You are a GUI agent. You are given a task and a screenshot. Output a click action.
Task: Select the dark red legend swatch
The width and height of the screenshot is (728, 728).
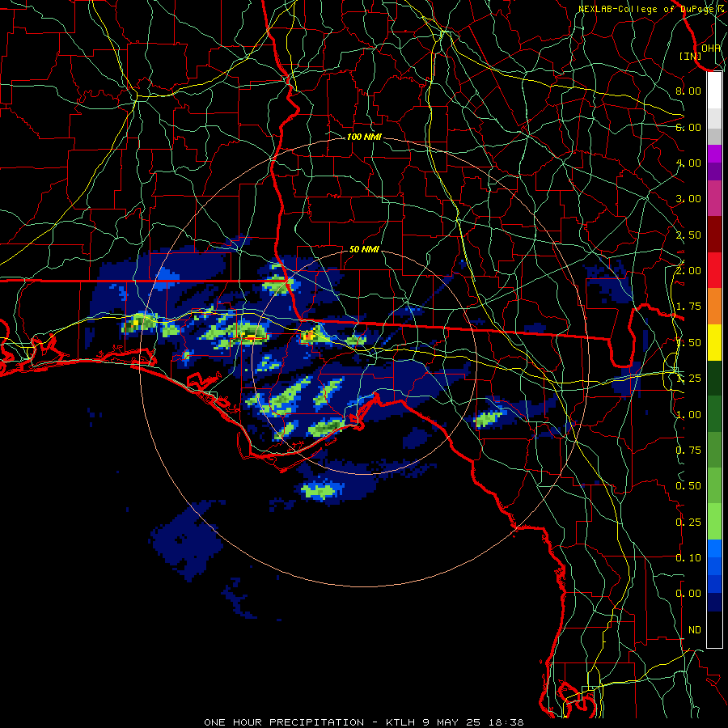(x=714, y=235)
